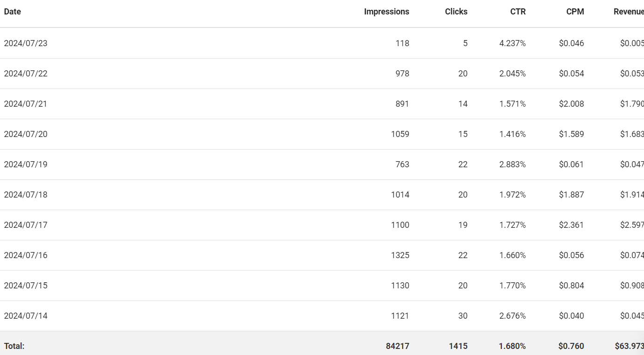Select the 2024/07/22 date cell
The width and height of the screenshot is (644, 355).
26,74
